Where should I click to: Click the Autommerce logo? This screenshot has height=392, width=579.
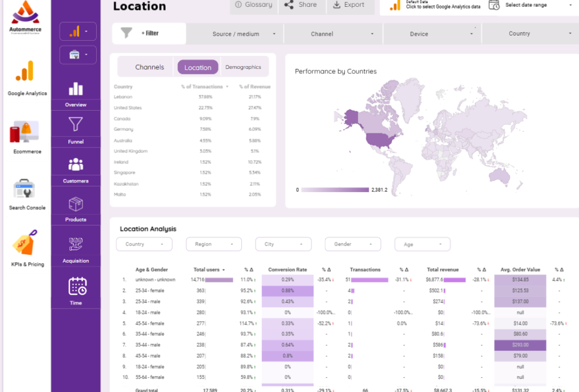coord(25,16)
